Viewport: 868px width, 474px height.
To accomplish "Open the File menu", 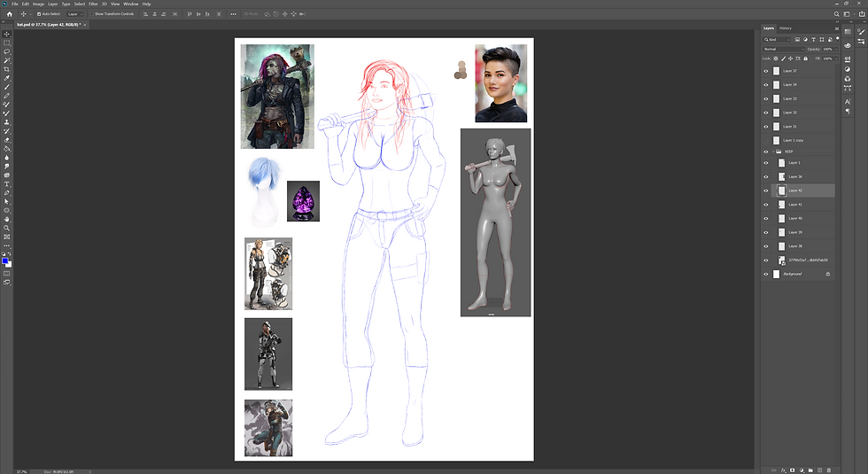I will (x=15, y=4).
